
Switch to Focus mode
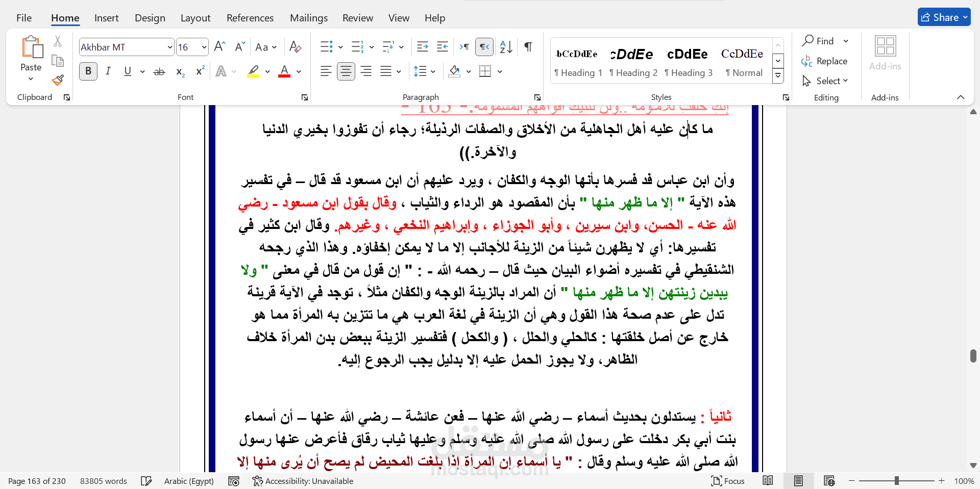[728, 481]
